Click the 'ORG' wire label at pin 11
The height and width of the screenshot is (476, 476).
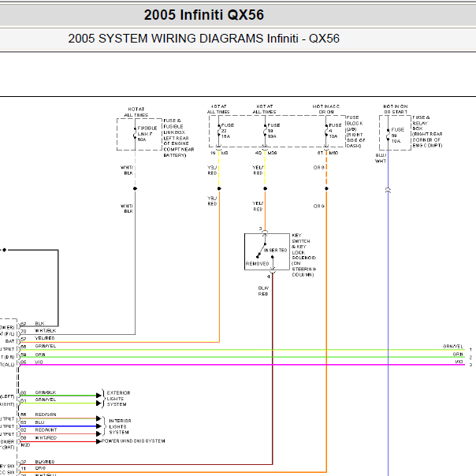40,468
